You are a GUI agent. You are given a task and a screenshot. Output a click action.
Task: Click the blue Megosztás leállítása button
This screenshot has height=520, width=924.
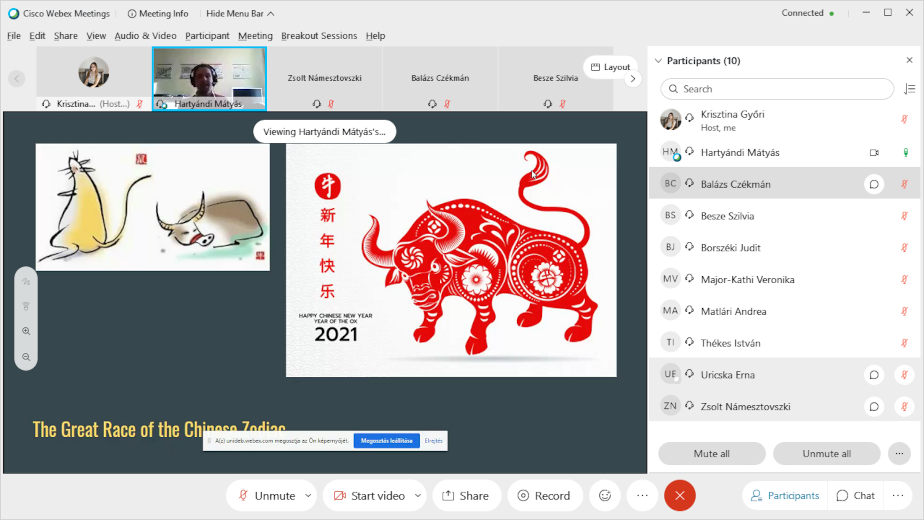tap(387, 440)
